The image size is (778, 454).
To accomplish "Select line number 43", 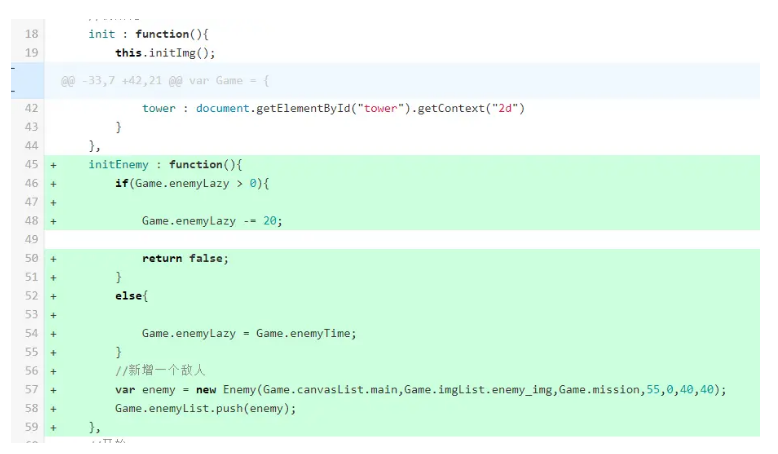I will pyautogui.click(x=31, y=127).
